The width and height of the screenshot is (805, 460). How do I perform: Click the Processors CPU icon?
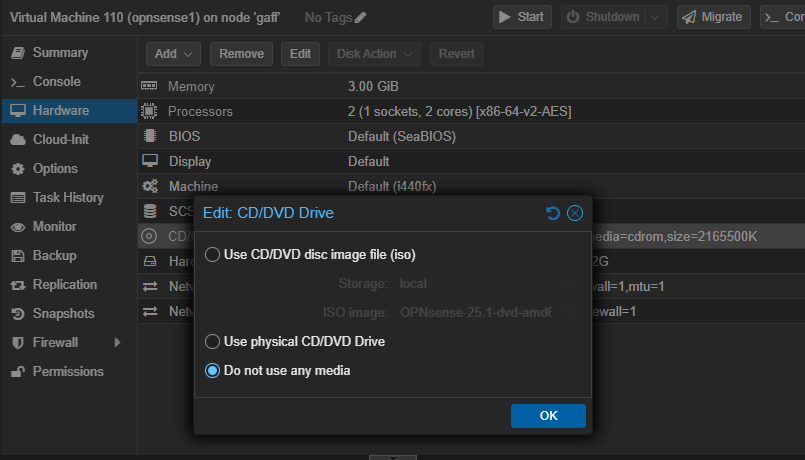(x=150, y=112)
